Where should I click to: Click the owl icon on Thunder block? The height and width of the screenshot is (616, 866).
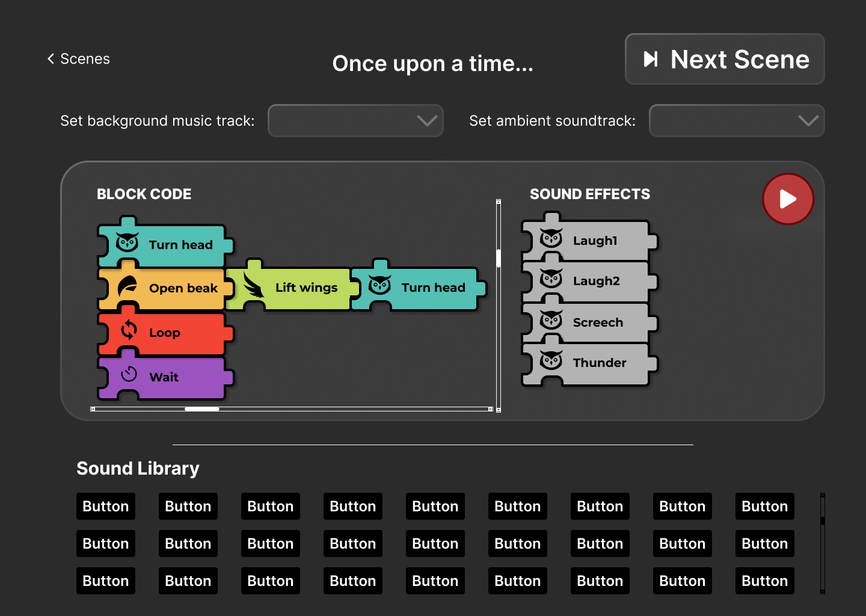coord(551,361)
